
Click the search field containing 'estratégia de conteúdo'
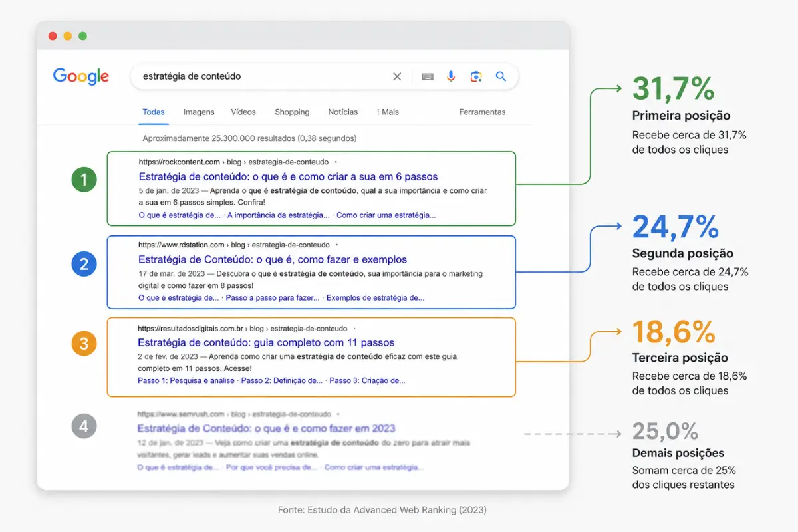tap(325, 76)
